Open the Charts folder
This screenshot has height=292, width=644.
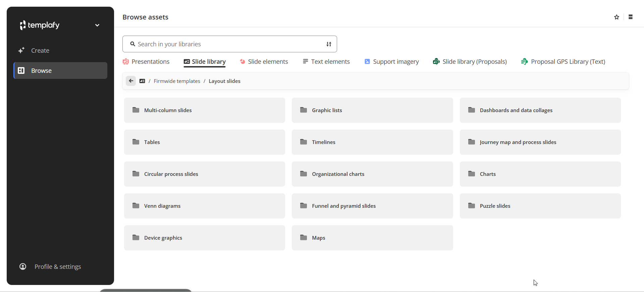tap(540, 174)
